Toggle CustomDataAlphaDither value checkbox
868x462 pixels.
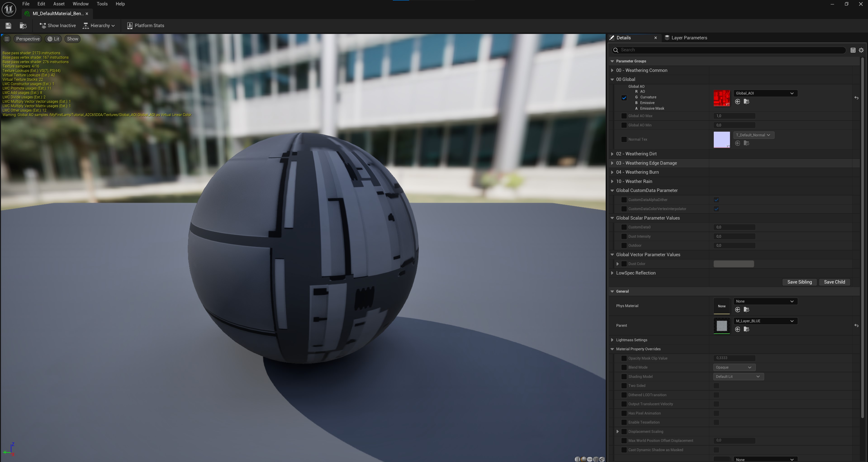(716, 200)
